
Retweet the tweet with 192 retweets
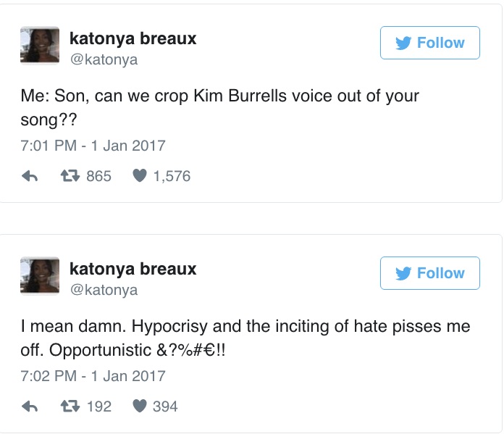pyautogui.click(x=69, y=406)
